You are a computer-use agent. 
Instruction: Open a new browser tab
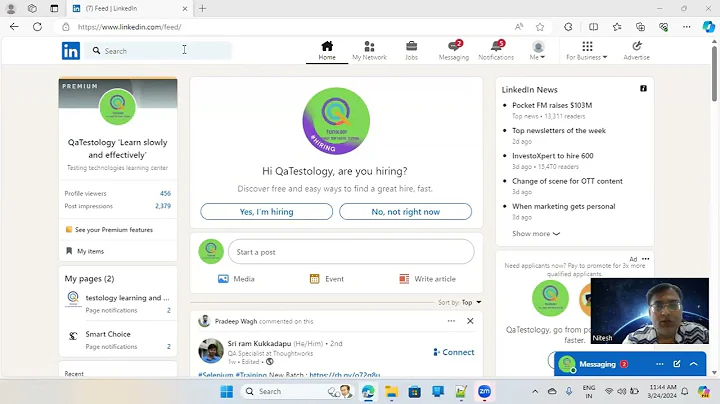[x=202, y=8]
